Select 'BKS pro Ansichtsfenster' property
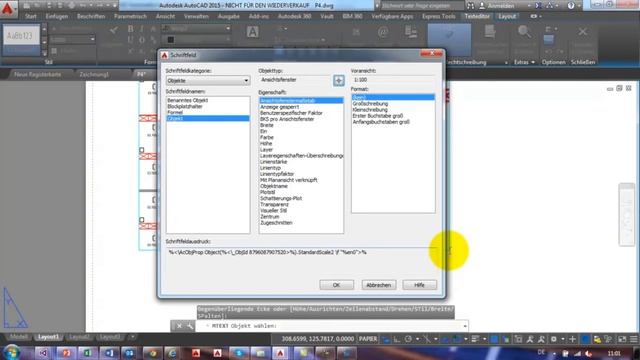 [x=287, y=119]
